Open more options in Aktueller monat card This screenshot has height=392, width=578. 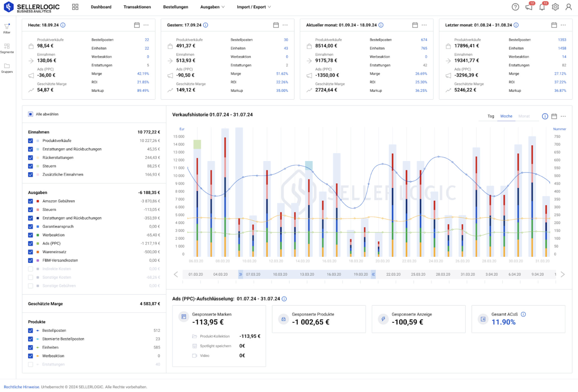424,25
